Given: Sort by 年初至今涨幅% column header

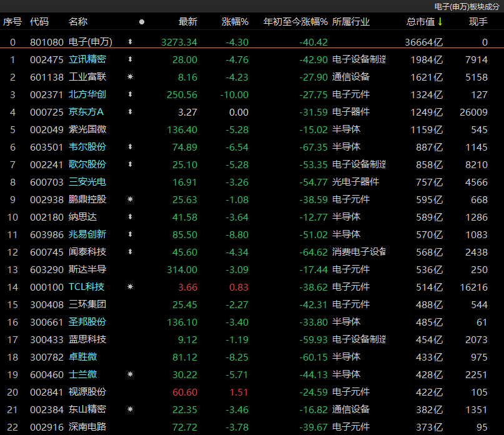Looking at the screenshot, I should [295, 22].
